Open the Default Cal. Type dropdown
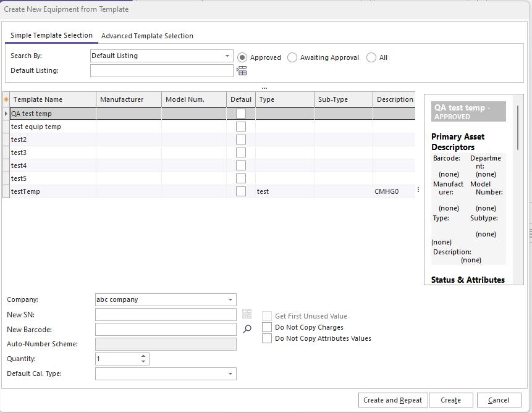This screenshot has width=532, height=413. tap(230, 374)
